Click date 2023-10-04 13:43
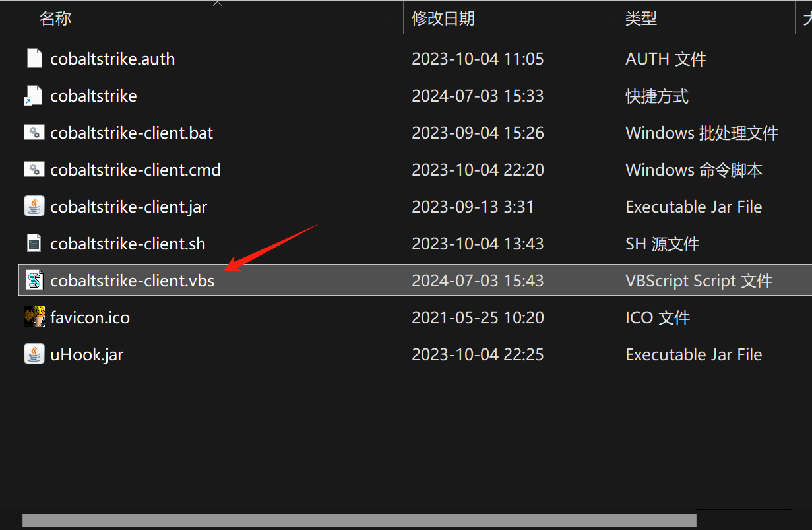The height and width of the screenshot is (530, 812). pos(478,244)
